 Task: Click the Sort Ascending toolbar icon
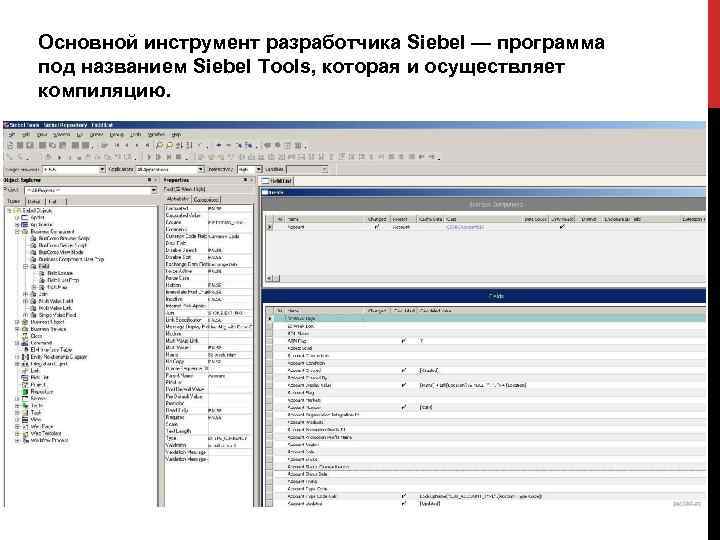coord(179,146)
